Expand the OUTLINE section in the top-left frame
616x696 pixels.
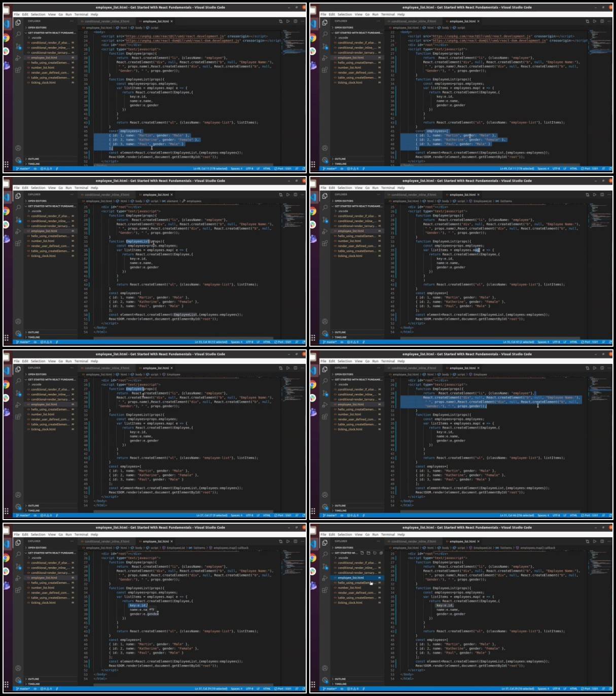click(33, 159)
